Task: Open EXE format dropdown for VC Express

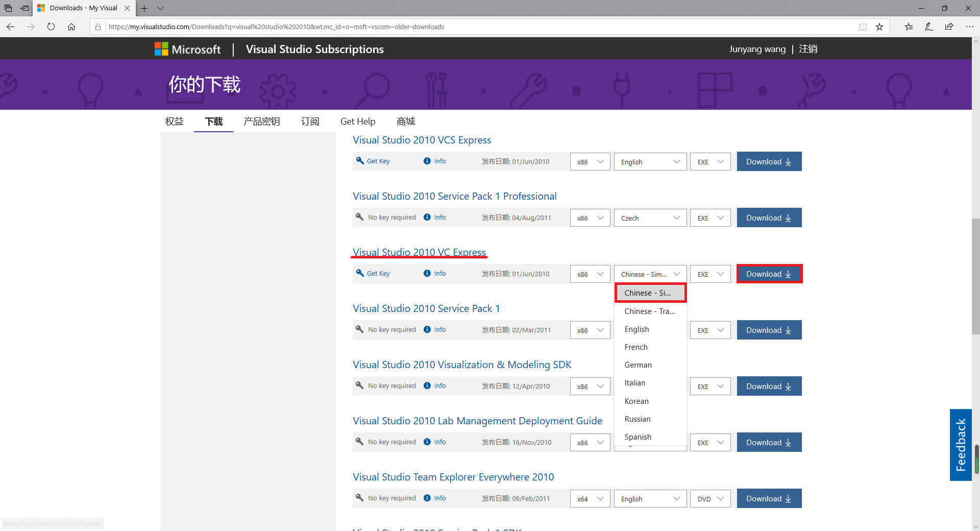Action: (x=710, y=274)
